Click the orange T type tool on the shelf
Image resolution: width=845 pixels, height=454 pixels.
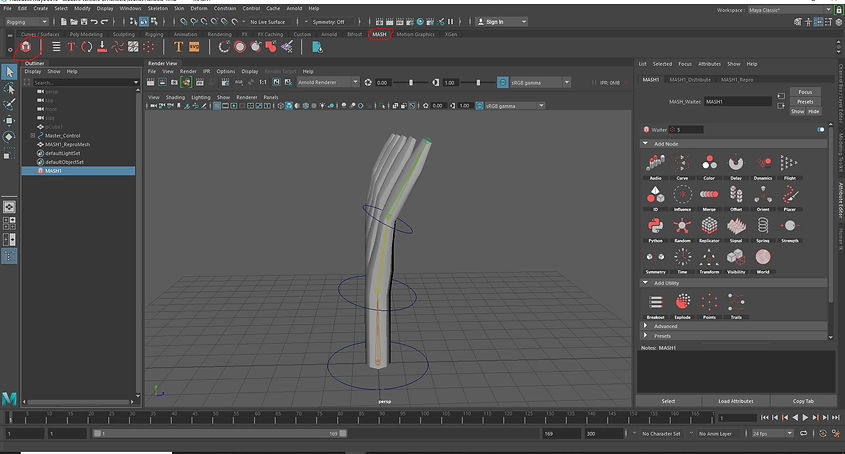point(178,47)
